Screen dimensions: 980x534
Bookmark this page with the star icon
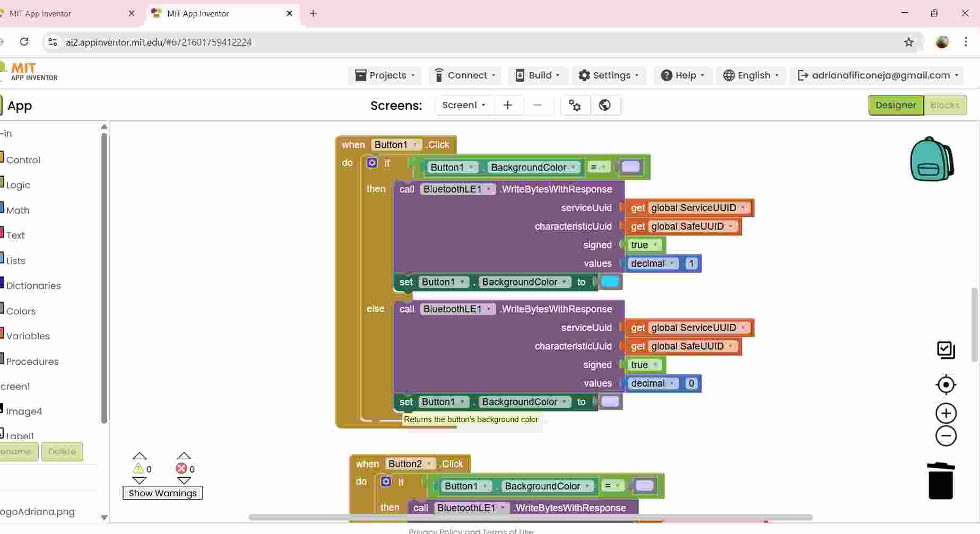(x=909, y=42)
